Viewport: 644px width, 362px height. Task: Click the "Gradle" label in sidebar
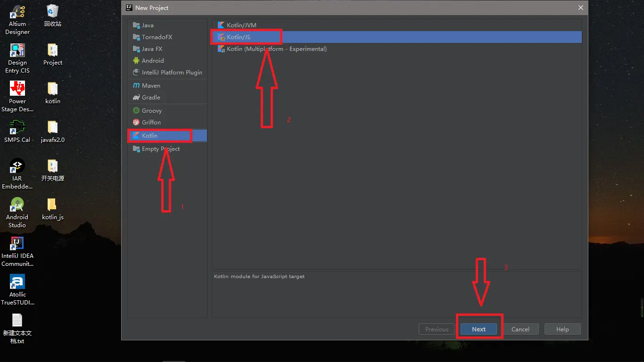coord(151,98)
